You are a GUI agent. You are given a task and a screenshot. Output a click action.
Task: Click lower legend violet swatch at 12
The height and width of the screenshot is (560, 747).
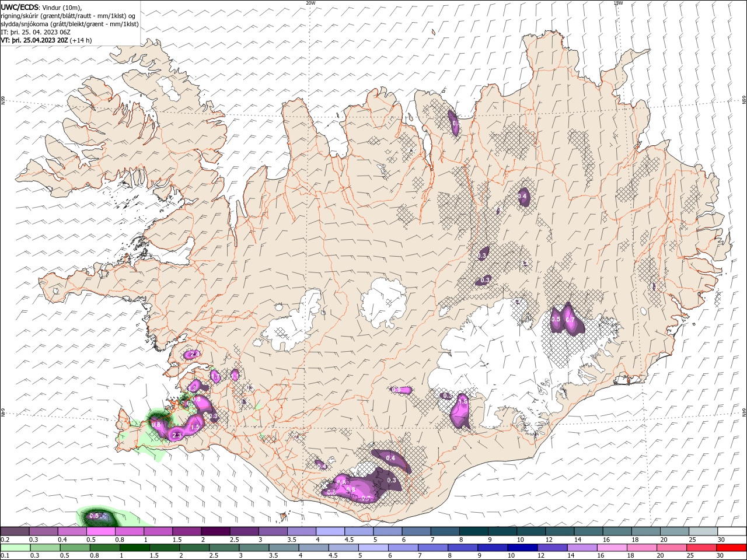coord(551,548)
